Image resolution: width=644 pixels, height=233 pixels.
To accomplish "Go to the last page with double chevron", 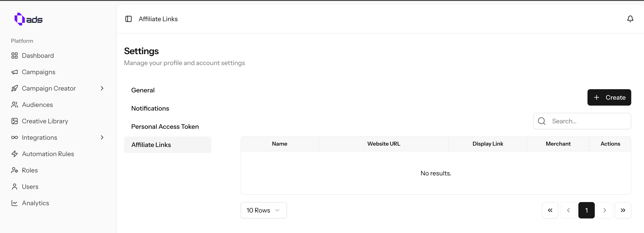I will [x=623, y=210].
